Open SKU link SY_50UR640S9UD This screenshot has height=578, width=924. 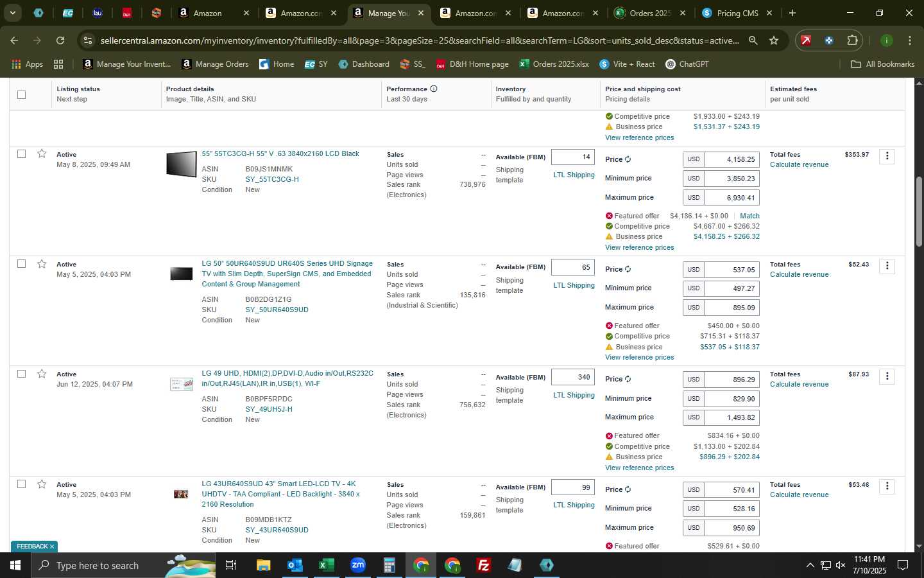[x=277, y=310]
